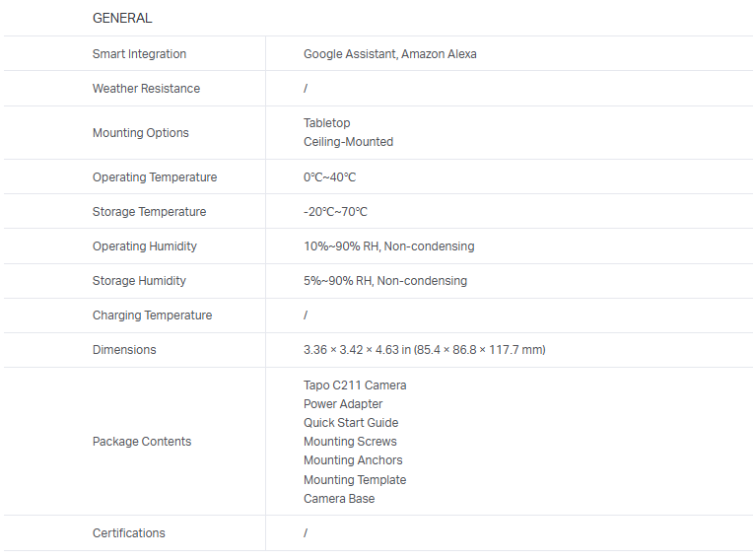Select the Ceiling-Mounted option text

pyautogui.click(x=348, y=142)
